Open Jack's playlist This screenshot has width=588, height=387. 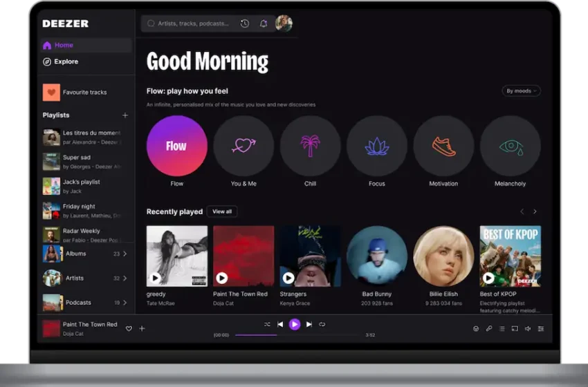pos(72,186)
